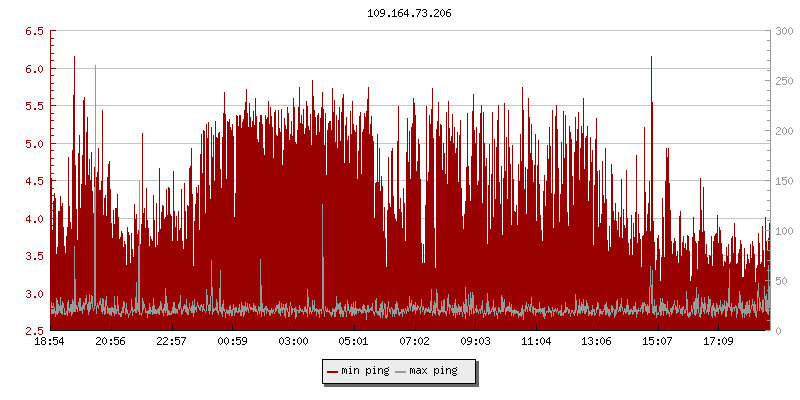
Task: Click the 03:00 time label
Action: tap(293, 342)
